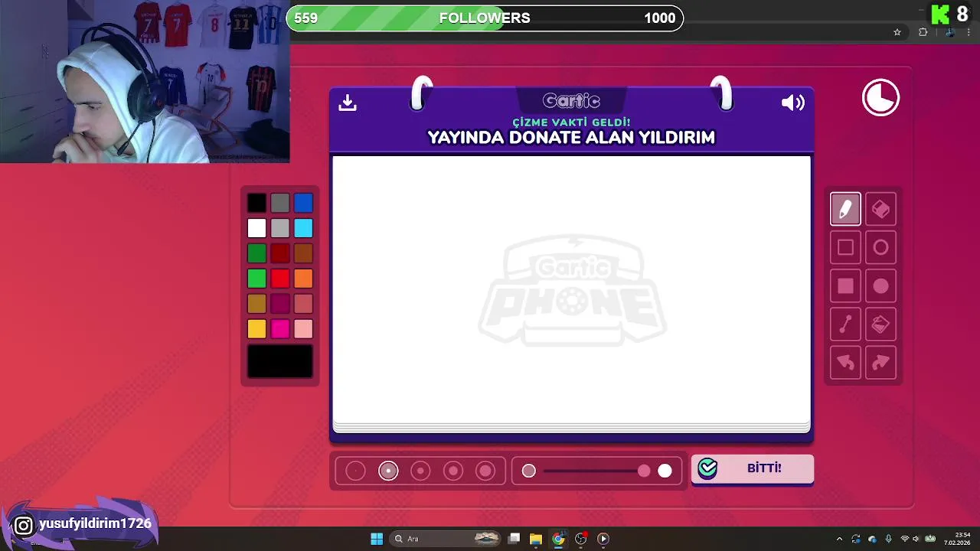Download the drawing with the download icon

[348, 103]
